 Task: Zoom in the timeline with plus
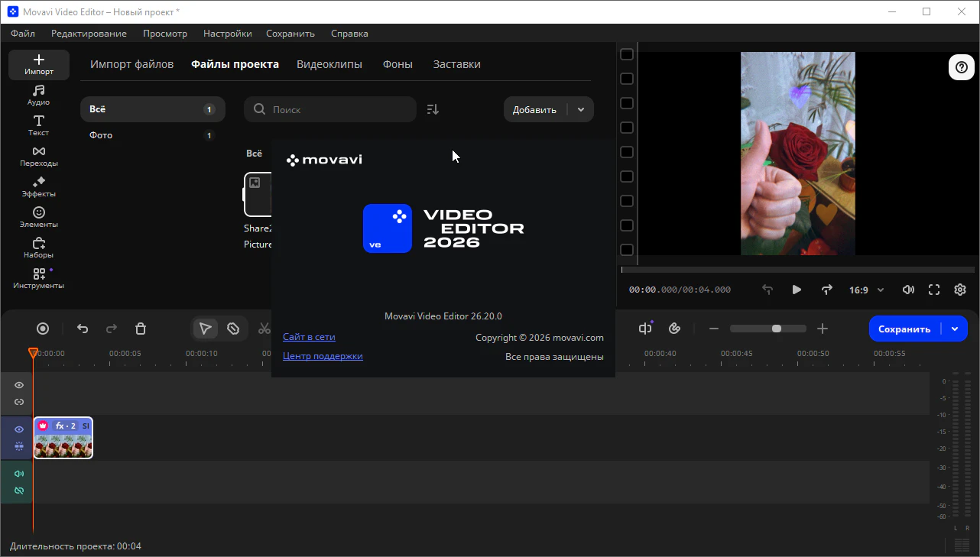(823, 329)
